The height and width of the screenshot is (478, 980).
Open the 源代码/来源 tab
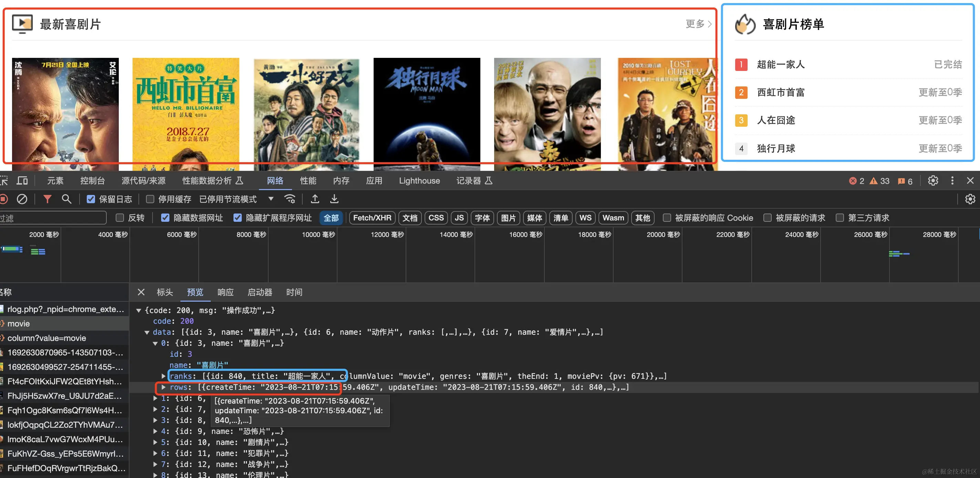[x=144, y=181]
